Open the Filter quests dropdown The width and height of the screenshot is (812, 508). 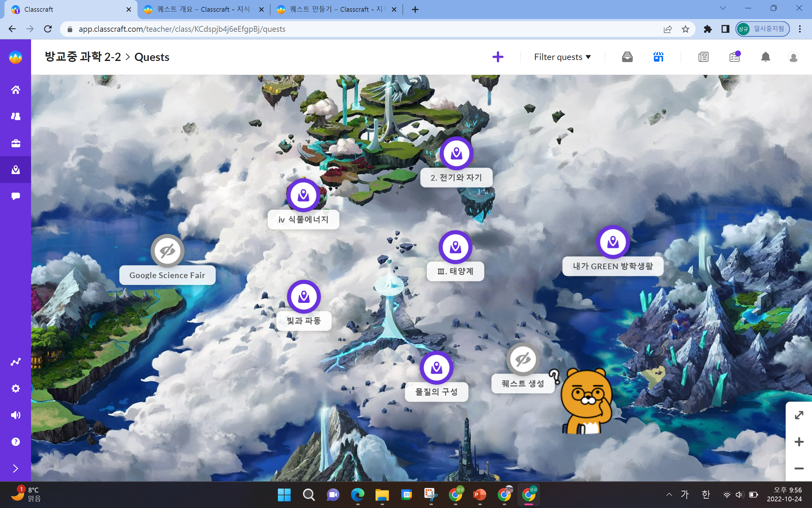coord(562,57)
